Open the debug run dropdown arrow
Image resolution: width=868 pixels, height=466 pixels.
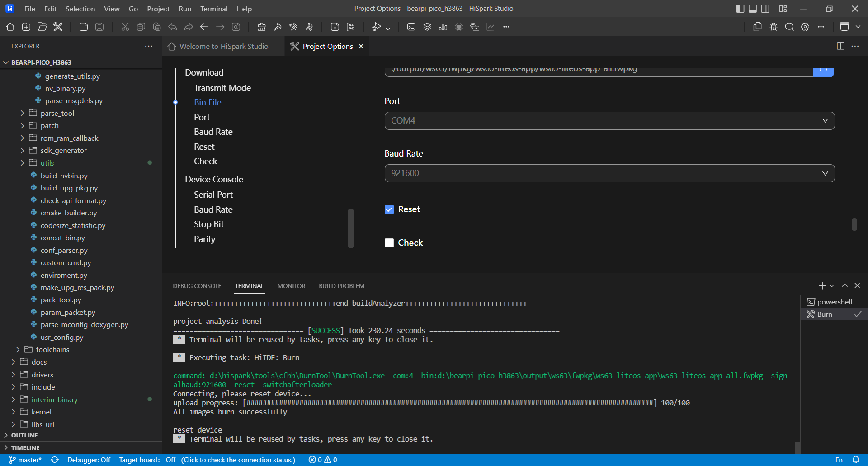(x=388, y=28)
